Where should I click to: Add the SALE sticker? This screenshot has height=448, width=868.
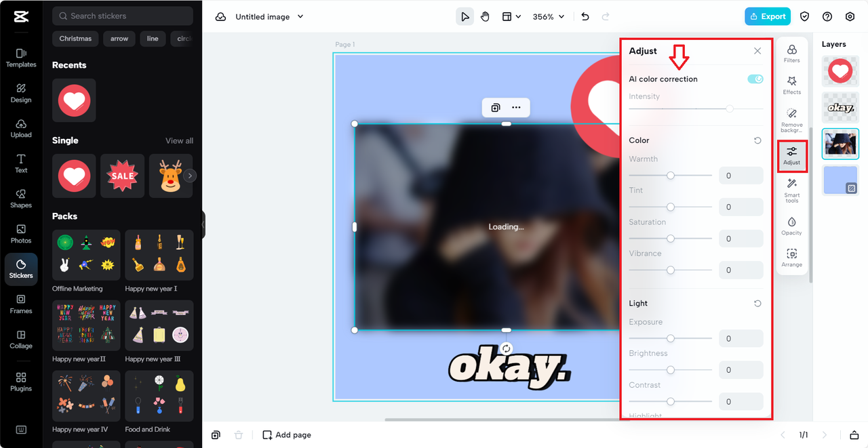[x=123, y=176]
